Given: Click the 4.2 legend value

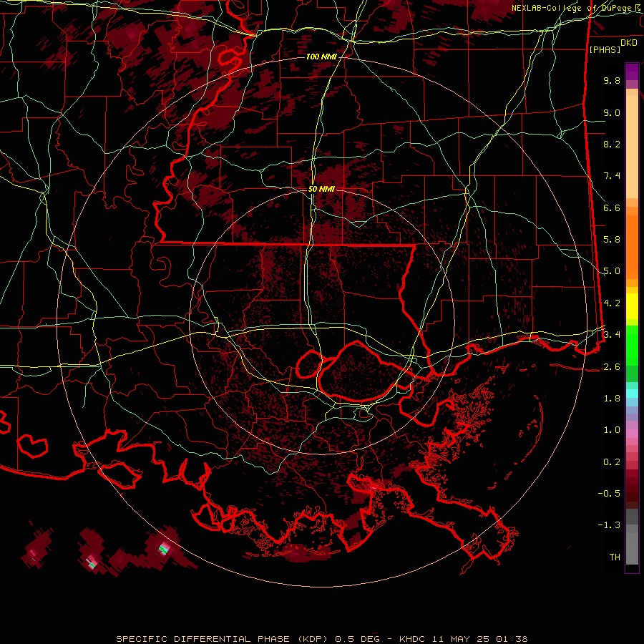Looking at the screenshot, I should (x=612, y=303).
